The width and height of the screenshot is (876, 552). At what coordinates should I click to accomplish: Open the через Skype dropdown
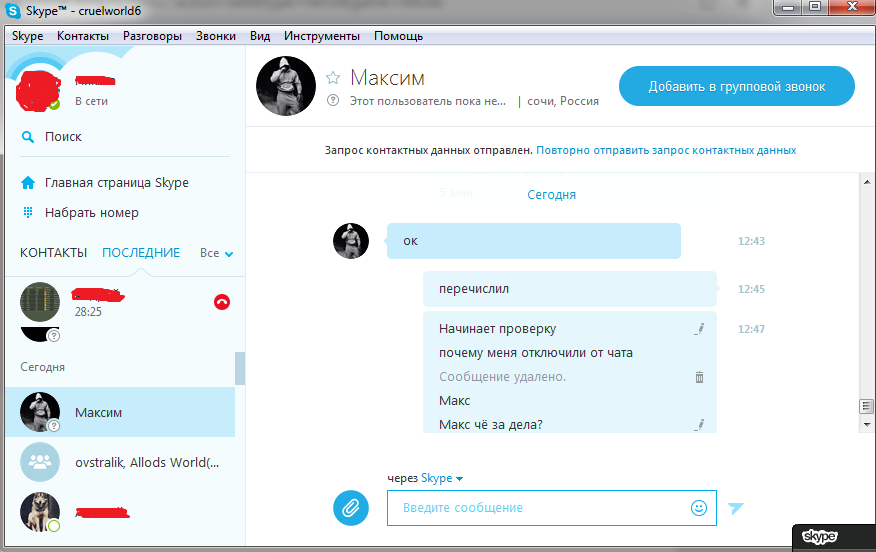(442, 479)
